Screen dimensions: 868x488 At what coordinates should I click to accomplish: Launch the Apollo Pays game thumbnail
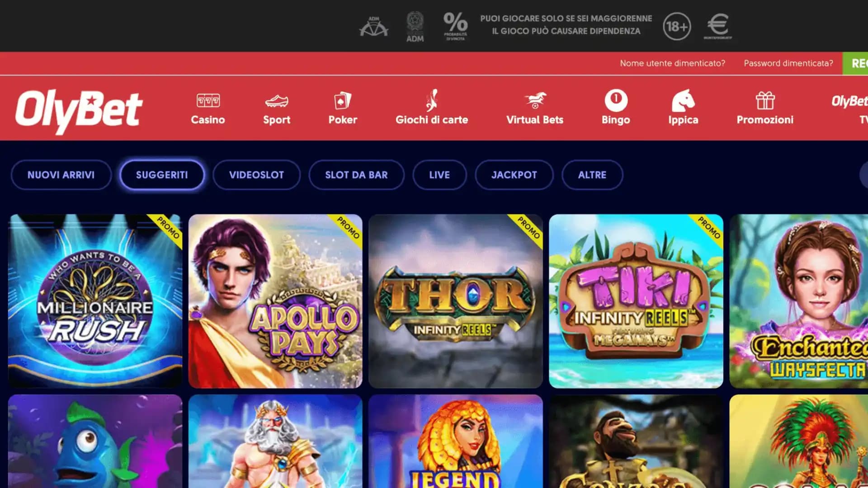275,301
